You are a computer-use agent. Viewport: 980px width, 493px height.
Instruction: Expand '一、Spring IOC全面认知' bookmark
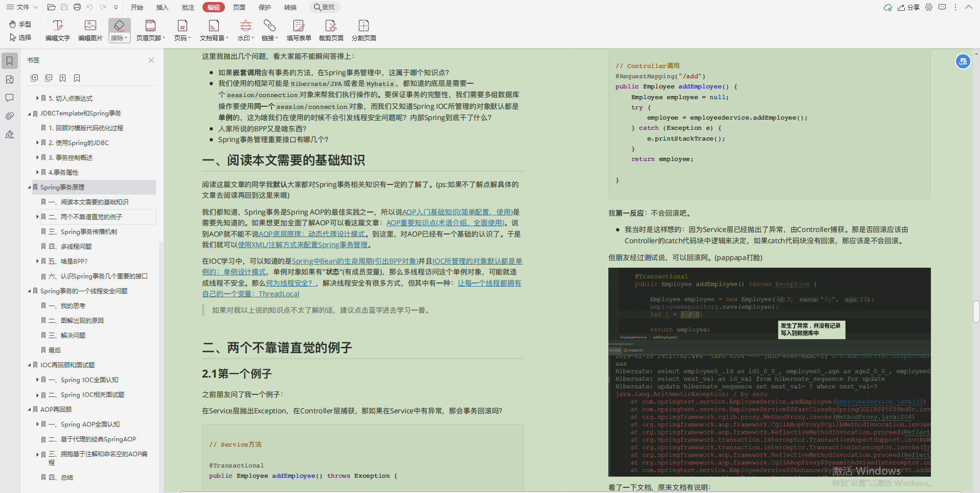[37, 380]
